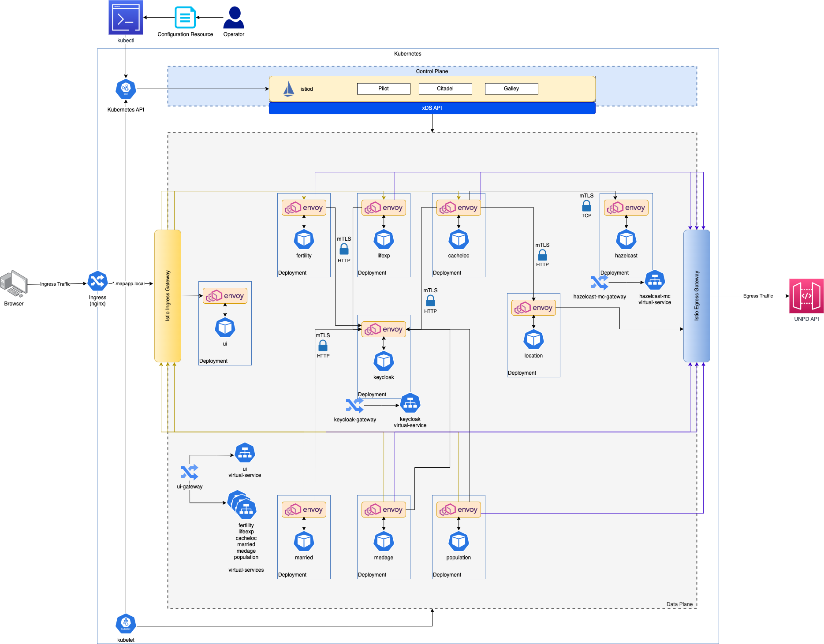Click the "Kubernetes" title text

coord(408,54)
